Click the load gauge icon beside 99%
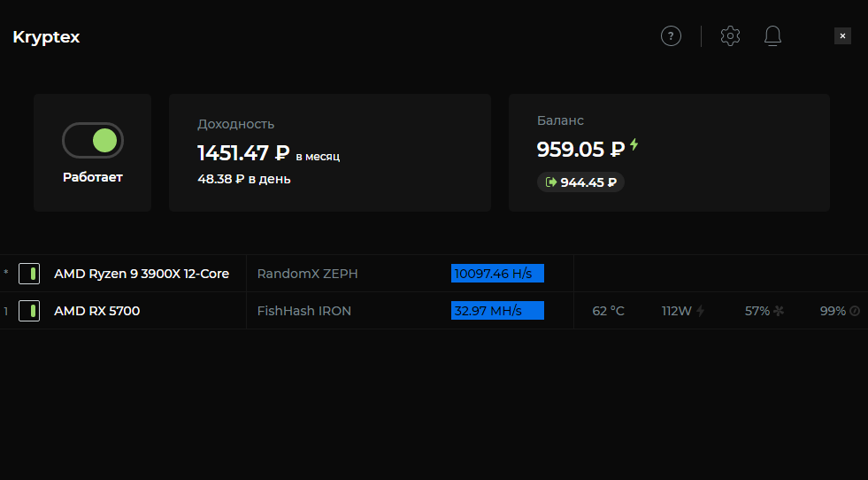 click(x=855, y=311)
